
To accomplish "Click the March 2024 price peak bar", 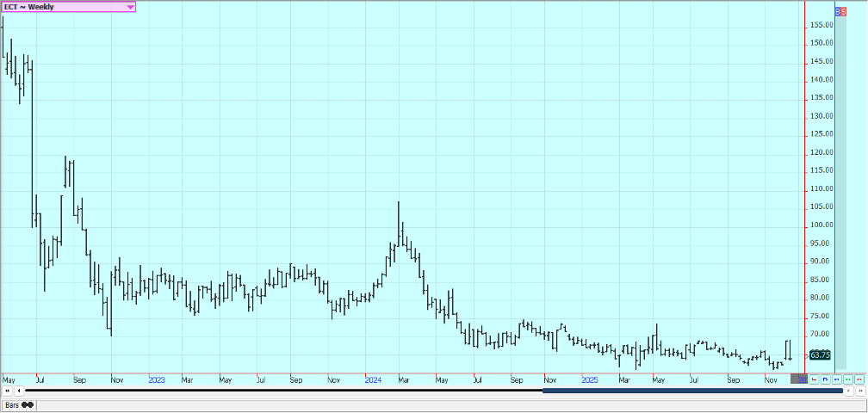I will pos(398,215).
